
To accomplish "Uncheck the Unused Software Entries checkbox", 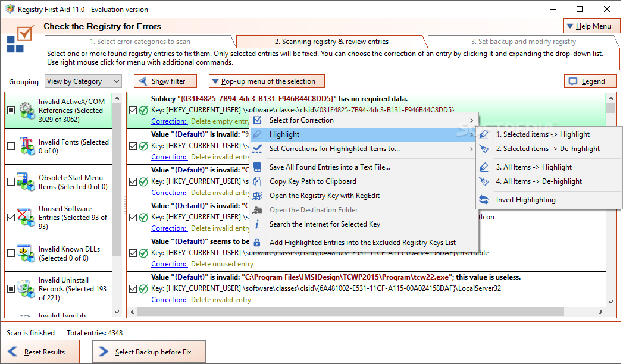I will 11,218.
